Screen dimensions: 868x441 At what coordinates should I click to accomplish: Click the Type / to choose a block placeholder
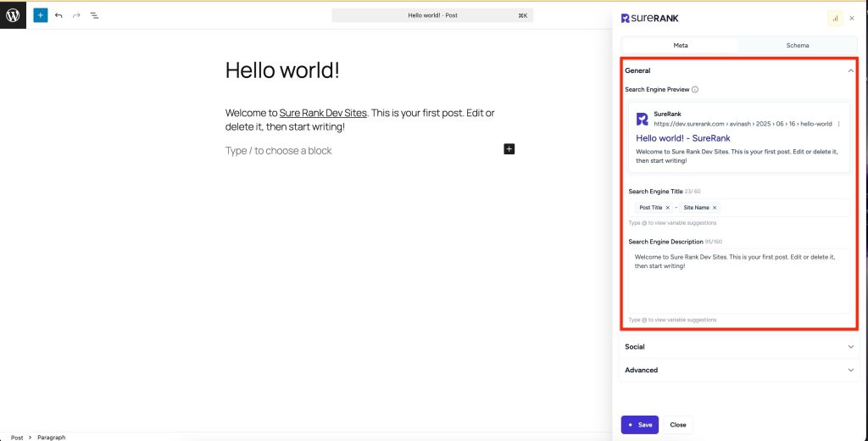click(x=278, y=151)
